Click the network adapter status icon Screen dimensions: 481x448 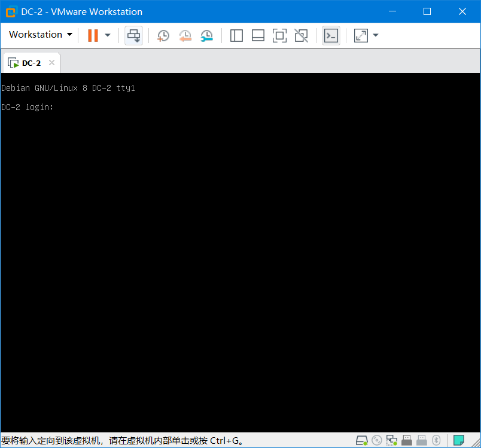click(392, 441)
